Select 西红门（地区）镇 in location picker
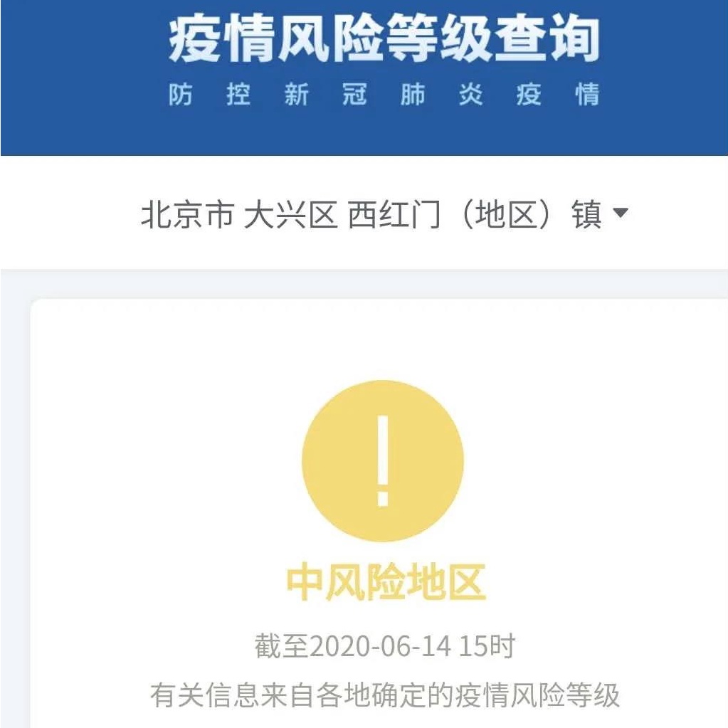 [x=475, y=214]
